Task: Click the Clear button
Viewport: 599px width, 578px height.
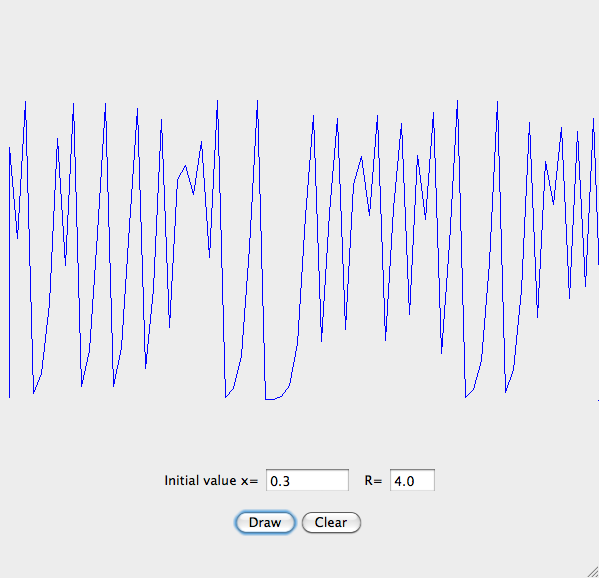Action: [331, 522]
